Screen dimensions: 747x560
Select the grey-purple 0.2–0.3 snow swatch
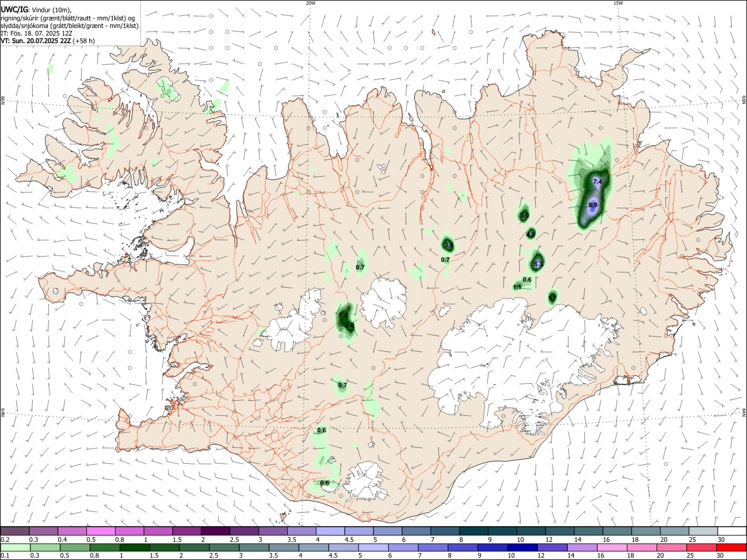[x=15, y=531]
